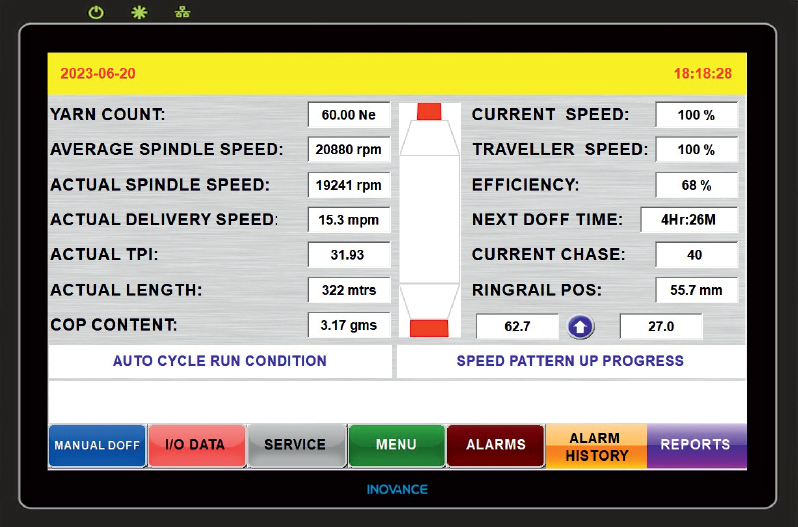Screen dimensions: 798x527
Task: Tap the actual length value 322 mtrs
Action: 349,290
